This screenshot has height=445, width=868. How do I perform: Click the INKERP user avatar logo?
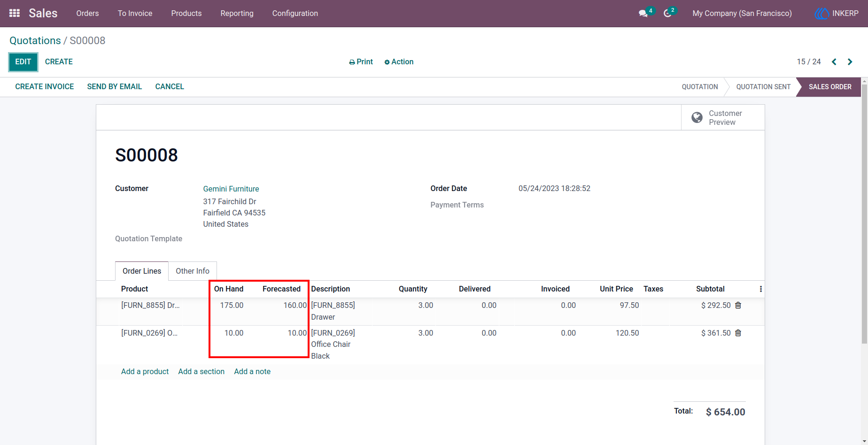pyautogui.click(x=821, y=14)
